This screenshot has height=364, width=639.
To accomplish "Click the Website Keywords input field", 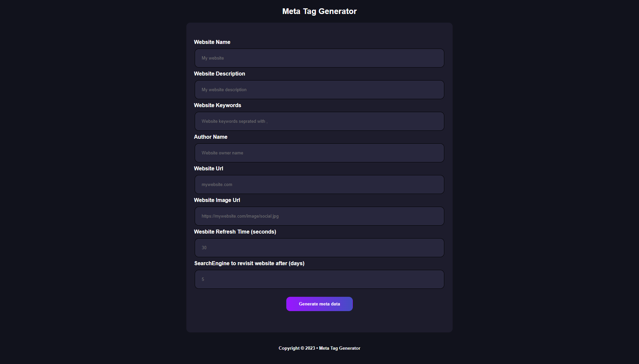I will pos(319,121).
